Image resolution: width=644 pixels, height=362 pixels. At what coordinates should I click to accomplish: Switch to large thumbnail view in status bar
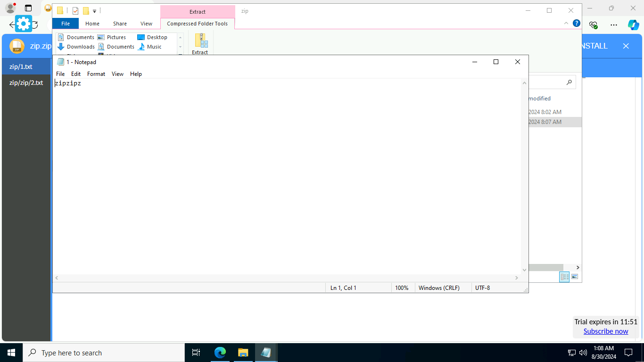tap(575, 277)
